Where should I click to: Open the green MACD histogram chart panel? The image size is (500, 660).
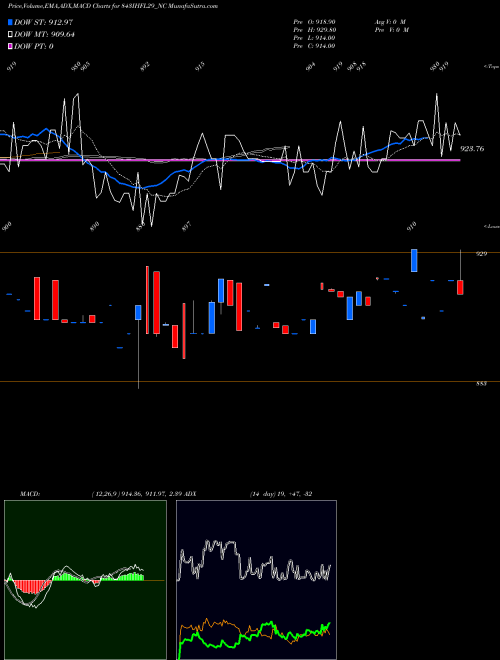[x=85, y=580]
